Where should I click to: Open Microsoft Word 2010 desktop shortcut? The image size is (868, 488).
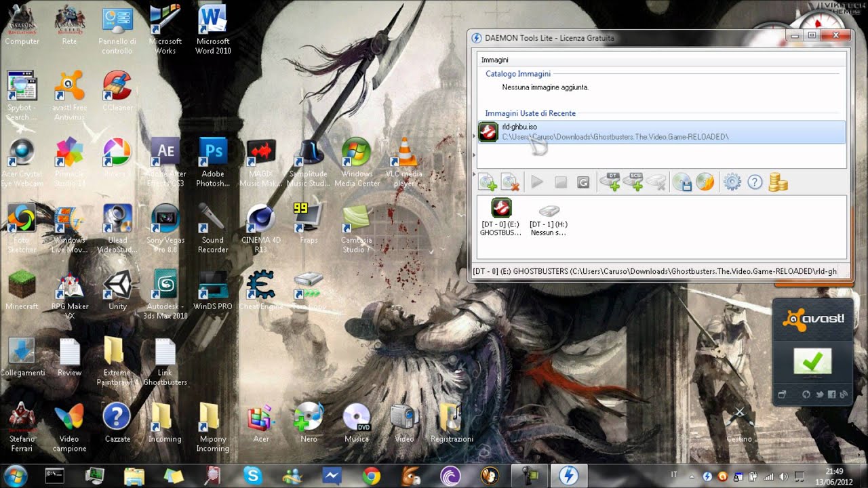pos(213,30)
